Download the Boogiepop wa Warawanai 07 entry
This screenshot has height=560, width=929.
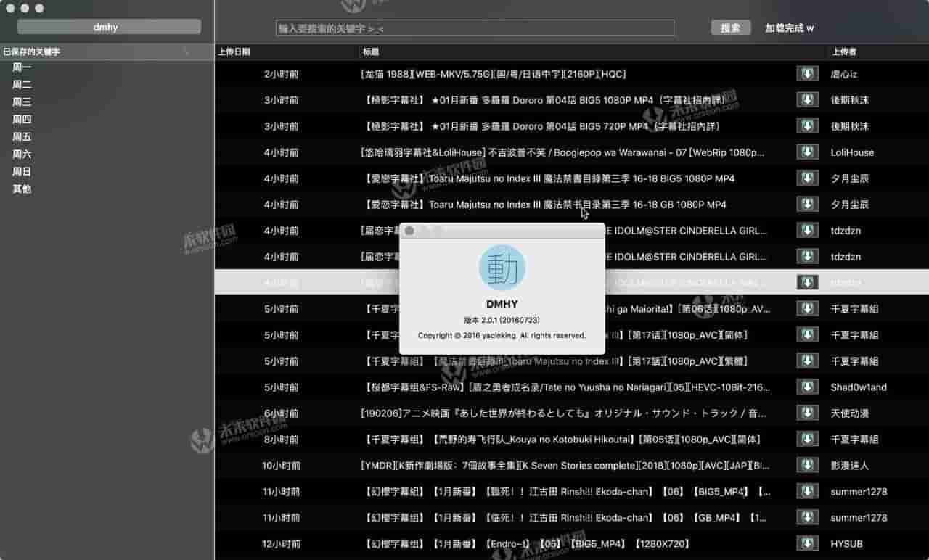[807, 152]
